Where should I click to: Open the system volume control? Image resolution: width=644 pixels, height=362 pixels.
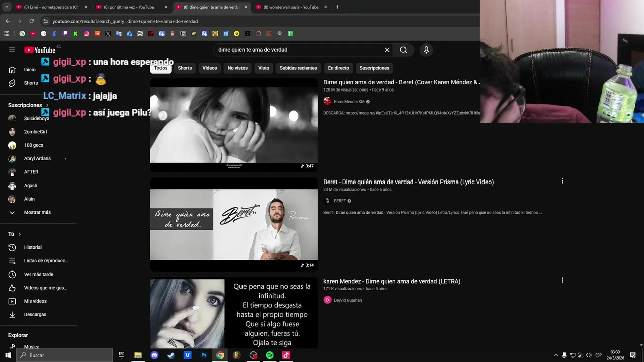click(x=589, y=355)
